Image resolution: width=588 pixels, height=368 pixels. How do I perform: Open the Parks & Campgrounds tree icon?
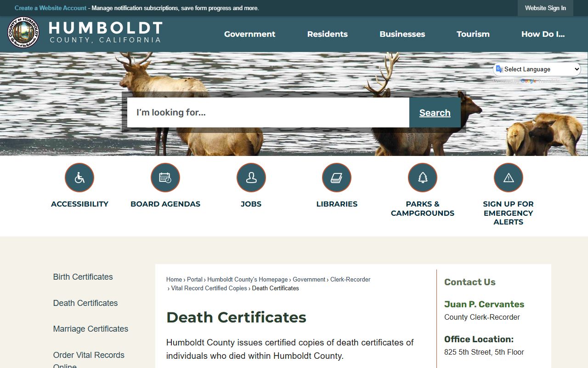click(423, 178)
